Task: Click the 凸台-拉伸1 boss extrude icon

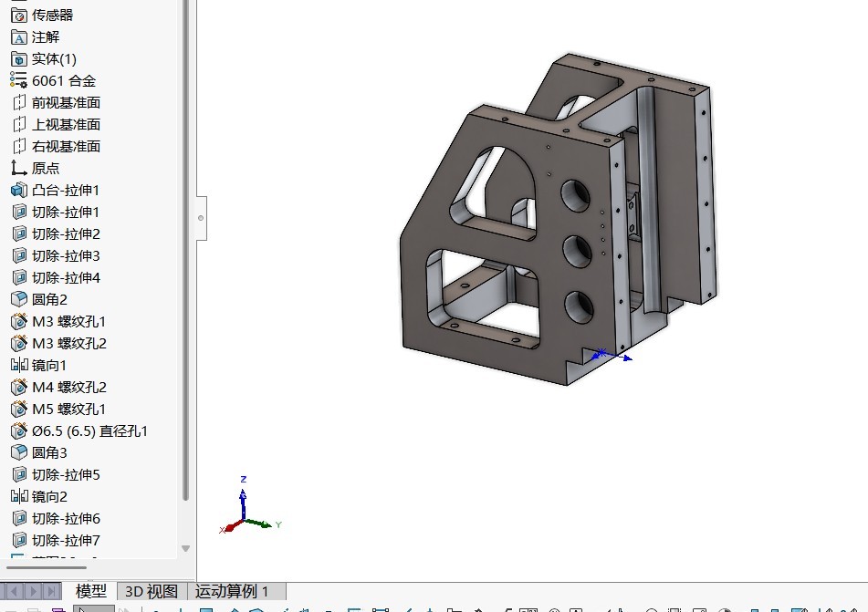Action: click(x=18, y=191)
